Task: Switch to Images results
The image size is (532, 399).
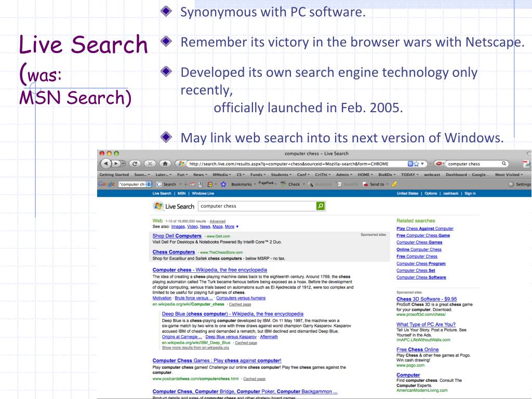Action: 178,227
